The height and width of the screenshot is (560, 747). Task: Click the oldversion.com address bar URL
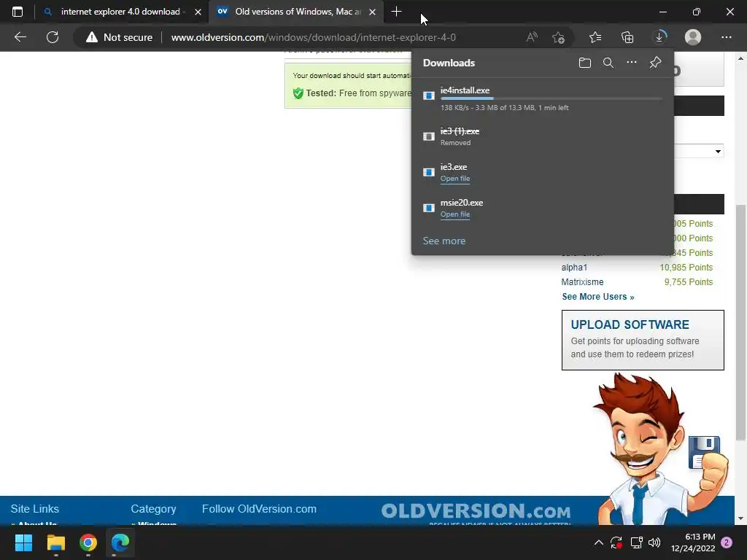[313, 37]
